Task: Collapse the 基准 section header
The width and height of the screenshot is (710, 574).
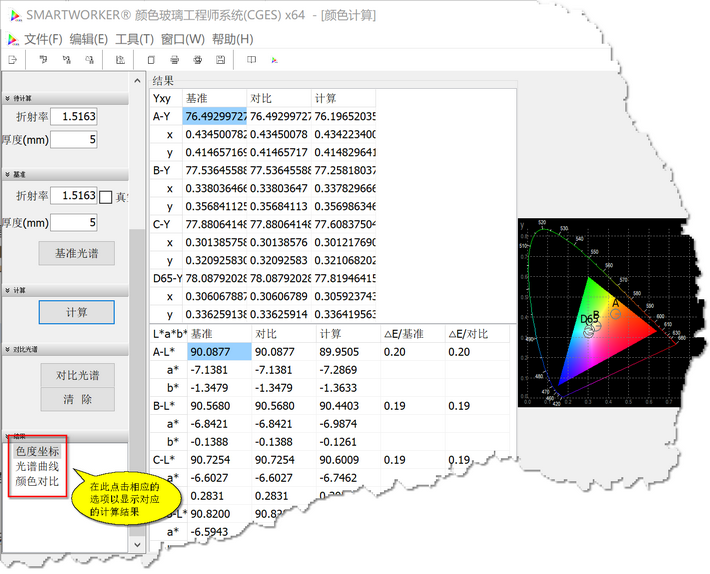Action: pyautogui.click(x=8, y=173)
